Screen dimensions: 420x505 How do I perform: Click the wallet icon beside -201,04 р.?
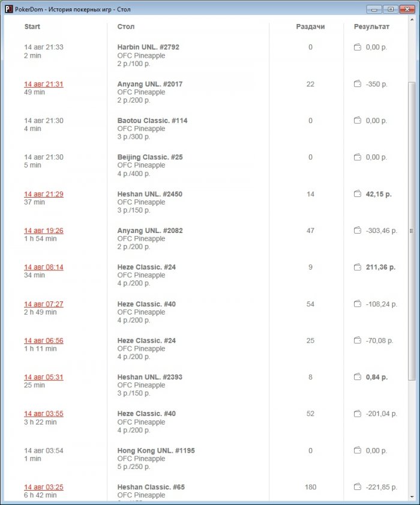(x=358, y=414)
